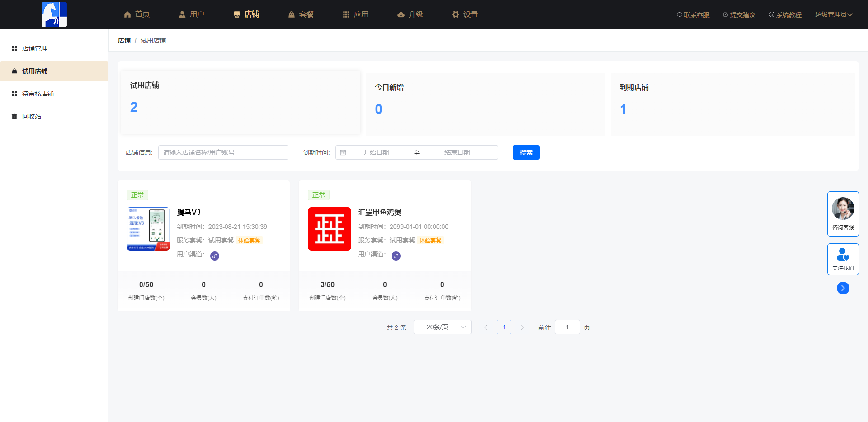The image size is (868, 422).
Task: Click the calendar icon in date range
Action: 343,152
